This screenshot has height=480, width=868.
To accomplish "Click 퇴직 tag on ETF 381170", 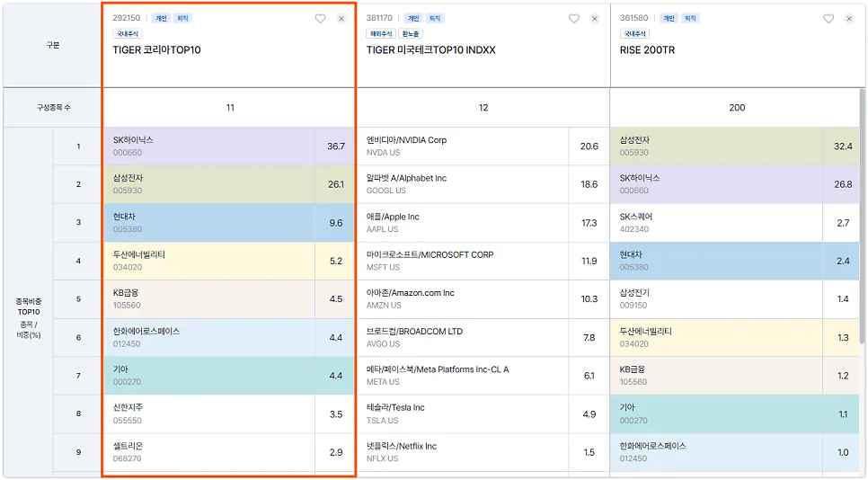I will point(435,18).
